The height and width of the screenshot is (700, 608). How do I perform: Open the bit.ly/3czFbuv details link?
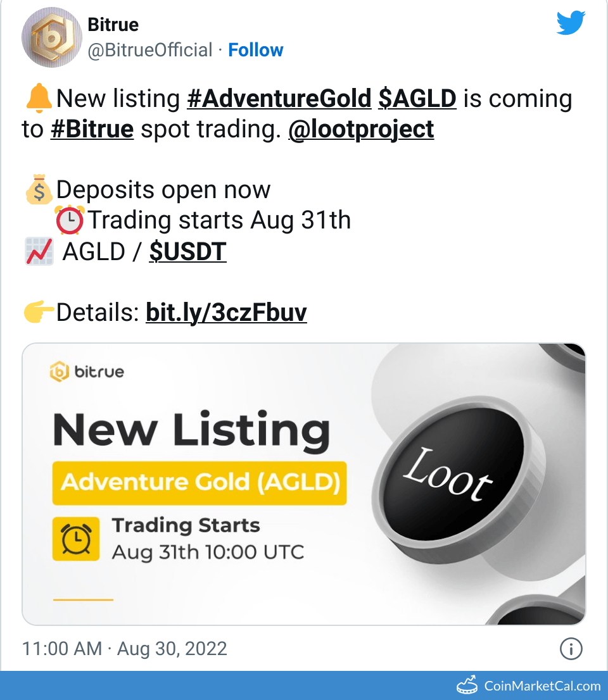(x=226, y=312)
